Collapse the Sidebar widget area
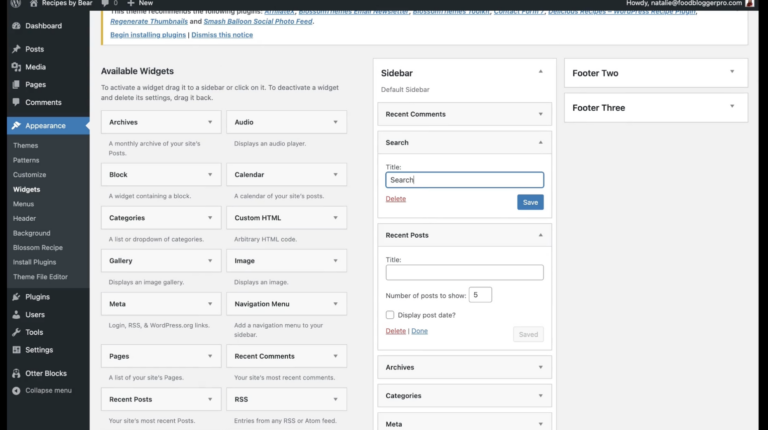Screen dimensions: 768x430 (x=541, y=72)
